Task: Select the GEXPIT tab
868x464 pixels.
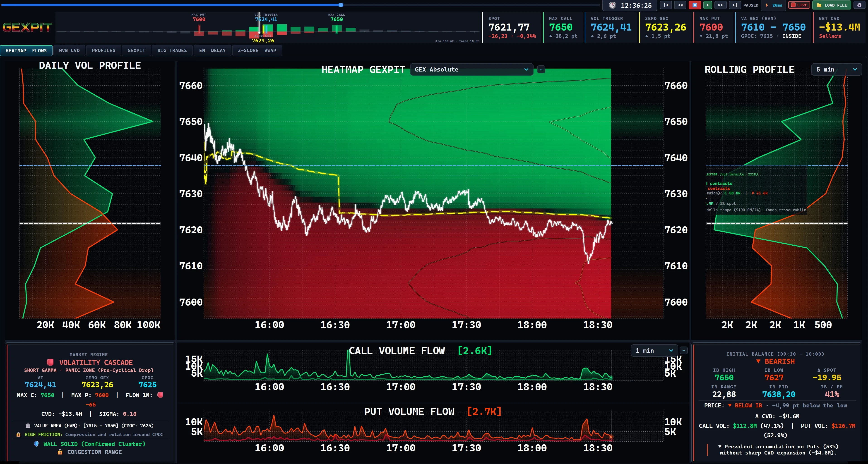Action: pyautogui.click(x=136, y=50)
